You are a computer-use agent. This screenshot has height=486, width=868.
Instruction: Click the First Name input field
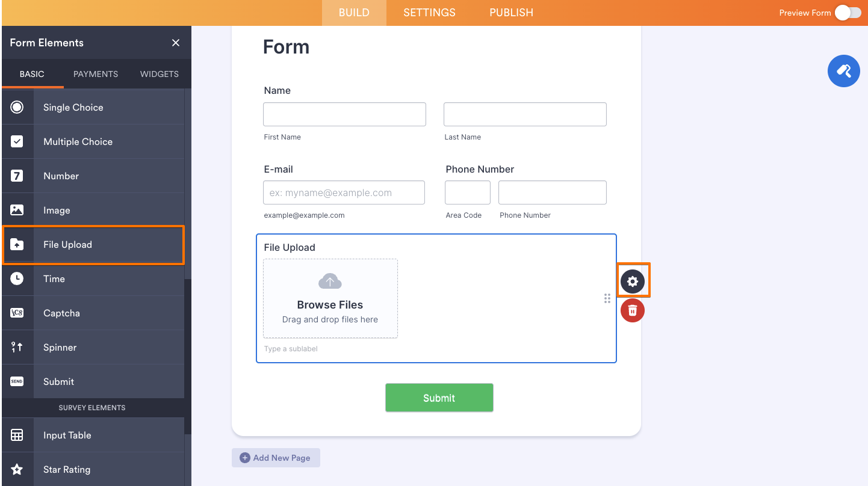click(344, 114)
